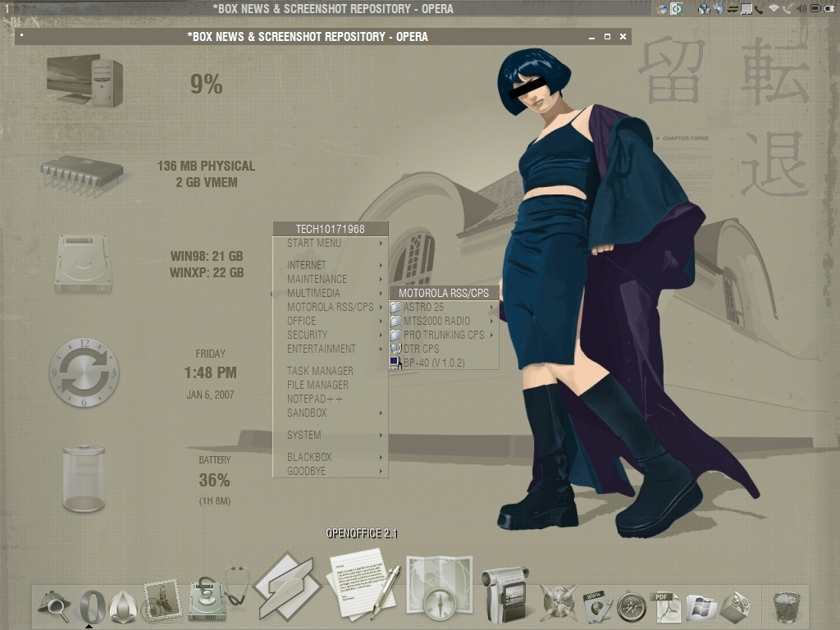
Task: Click the TECH10171968 menu title bar
Action: coord(330,229)
